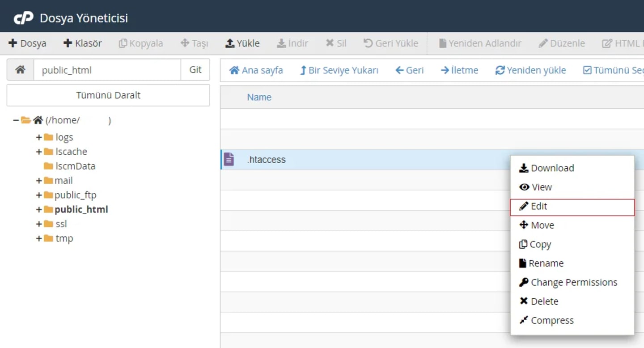Click the Kopyala toolbar button
Image resolution: width=644 pixels, height=348 pixels.
point(140,43)
